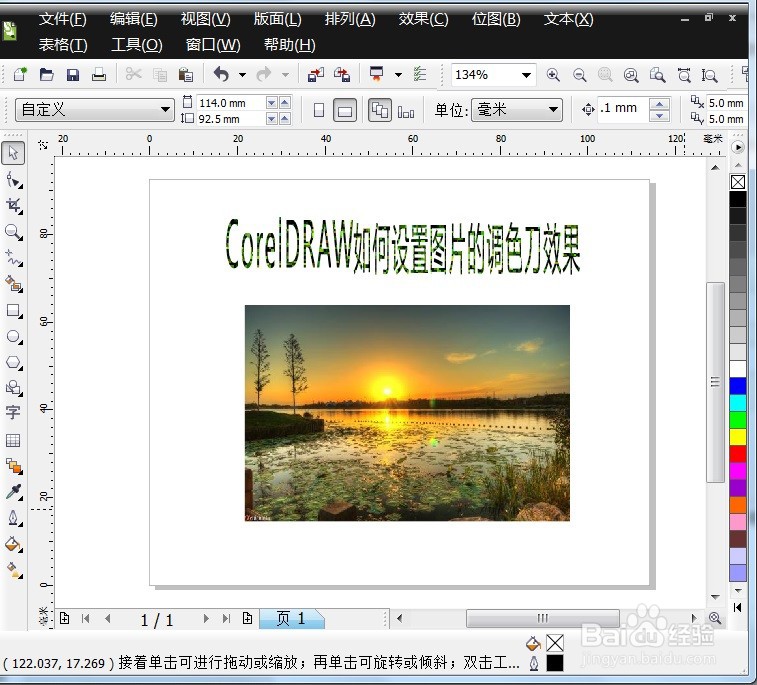Open the 工具(O) menu
Viewport: 757px width, 685px height.
coord(137,45)
